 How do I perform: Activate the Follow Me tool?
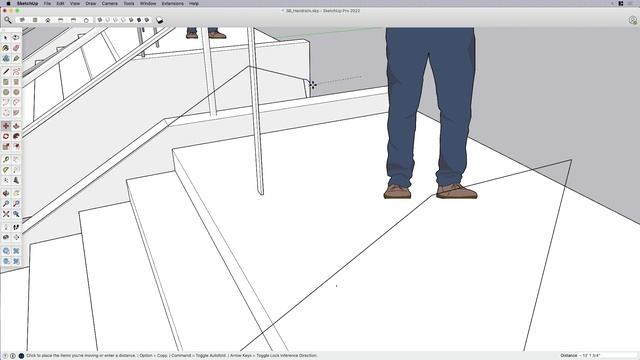16,136
